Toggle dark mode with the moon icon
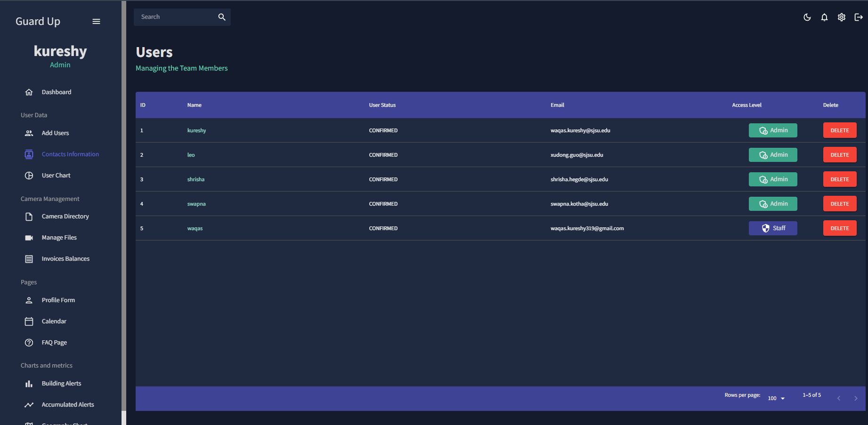 (x=807, y=17)
